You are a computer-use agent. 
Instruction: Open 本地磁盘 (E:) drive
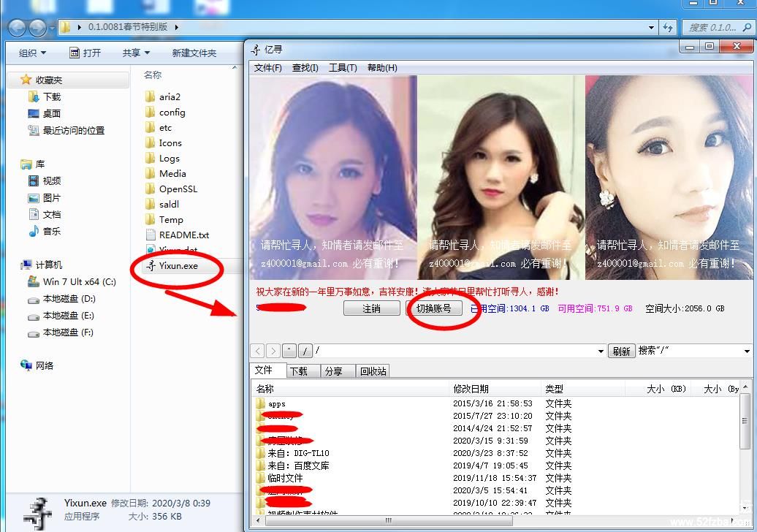tap(62, 316)
